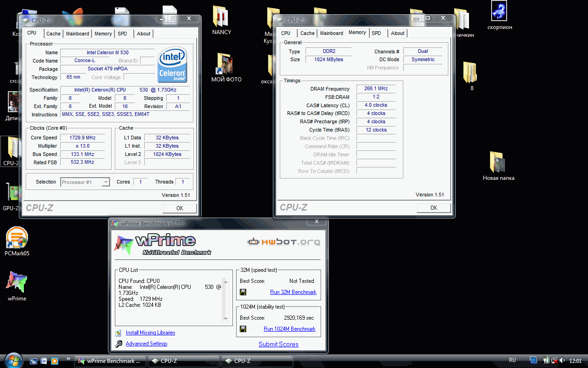Click the Submit Scores link
Screen dimensions: 588x368
(x=278, y=344)
